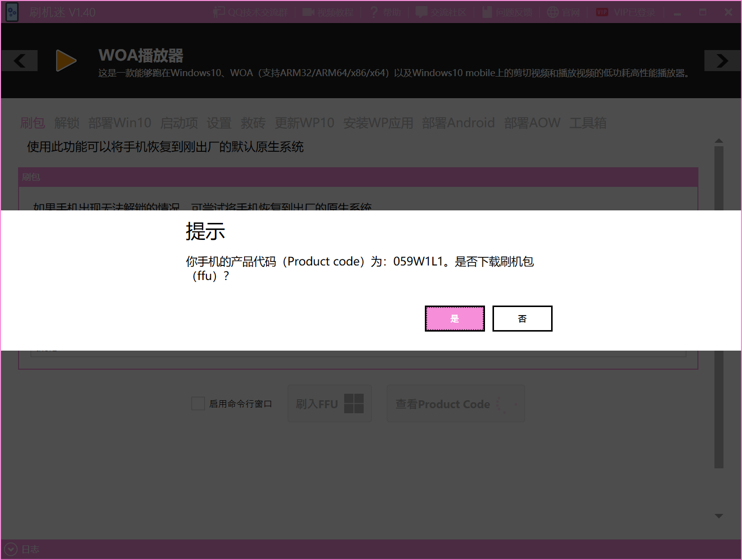Open the 交流社区 chat bubble icon
The height and width of the screenshot is (560, 742).
(x=421, y=12)
